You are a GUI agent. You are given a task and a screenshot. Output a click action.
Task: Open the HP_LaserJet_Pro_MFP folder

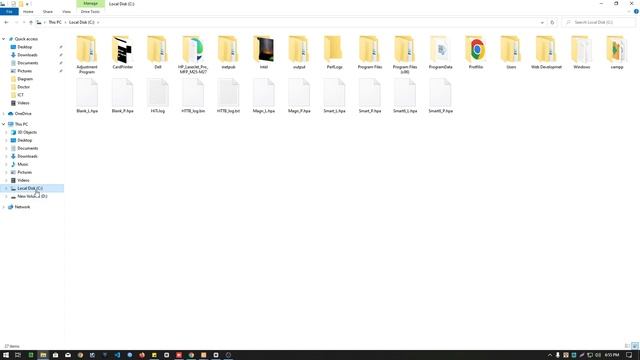[193, 55]
